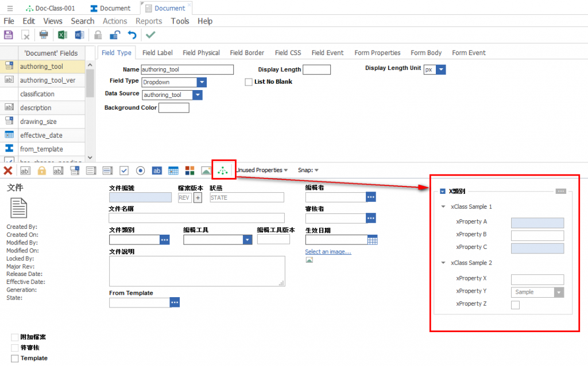Check the Template checkbox on form
Screen dimensions: 588x366
pyautogui.click(x=14, y=359)
